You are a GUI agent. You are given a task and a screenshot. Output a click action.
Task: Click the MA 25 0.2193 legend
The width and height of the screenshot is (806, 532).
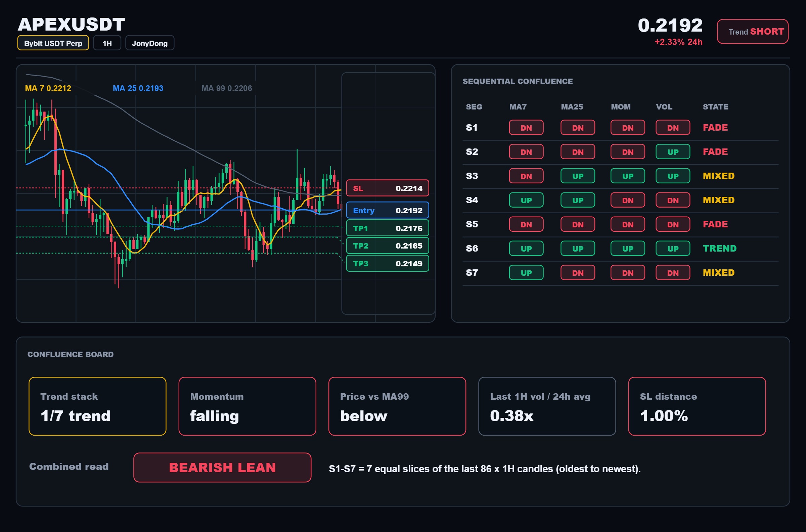138,88
